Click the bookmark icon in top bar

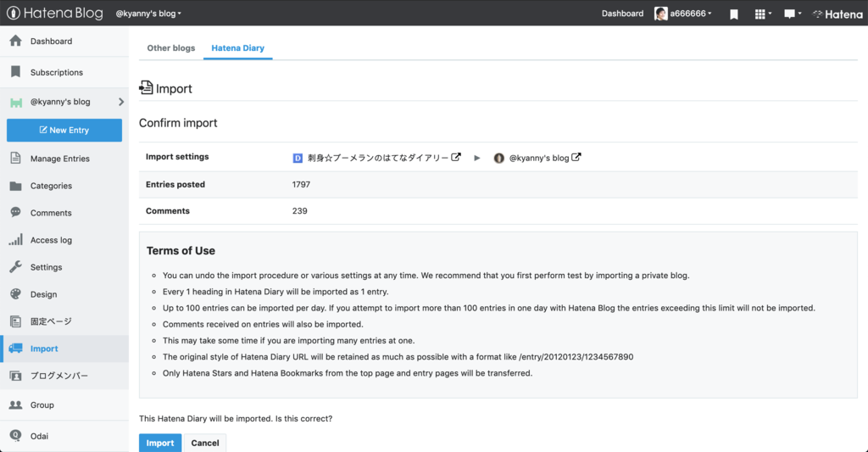pyautogui.click(x=734, y=14)
